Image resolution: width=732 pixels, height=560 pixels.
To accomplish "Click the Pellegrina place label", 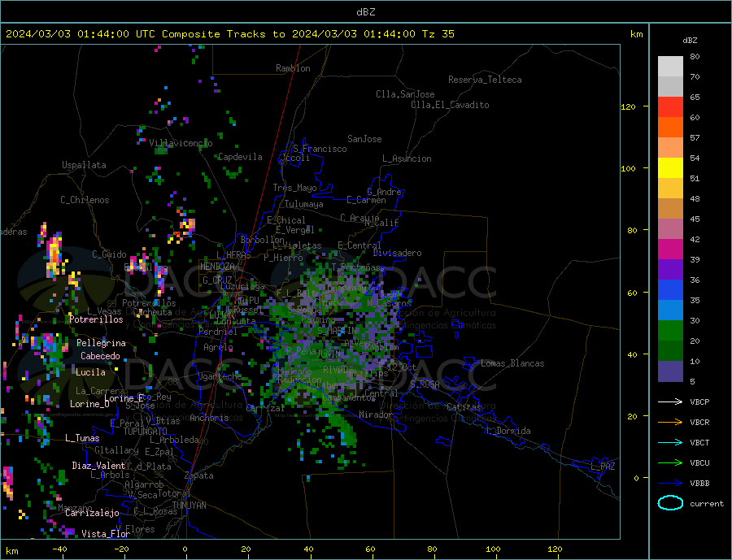I will pos(101,343).
